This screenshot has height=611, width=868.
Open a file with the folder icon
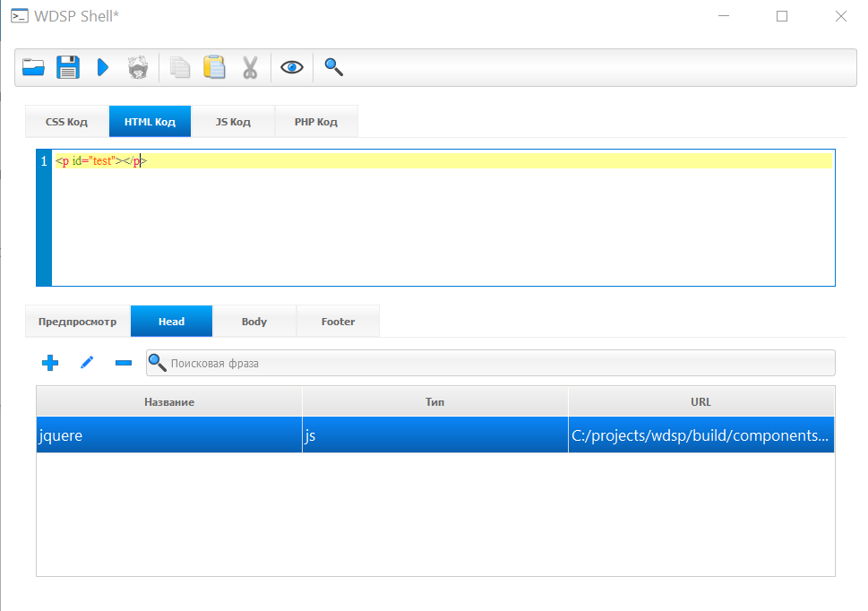pyautogui.click(x=33, y=67)
